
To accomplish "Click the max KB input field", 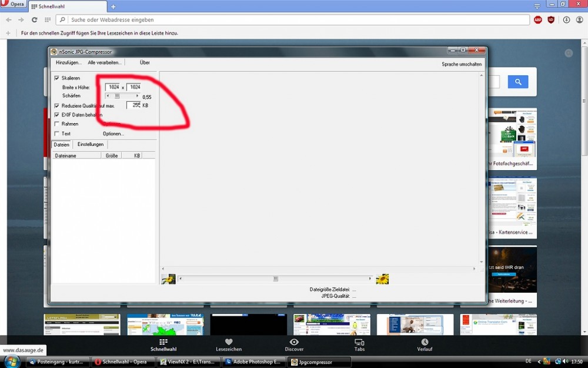I will (x=133, y=105).
